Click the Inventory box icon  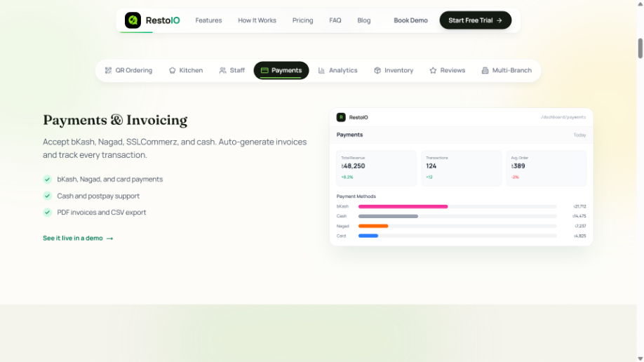click(x=377, y=70)
